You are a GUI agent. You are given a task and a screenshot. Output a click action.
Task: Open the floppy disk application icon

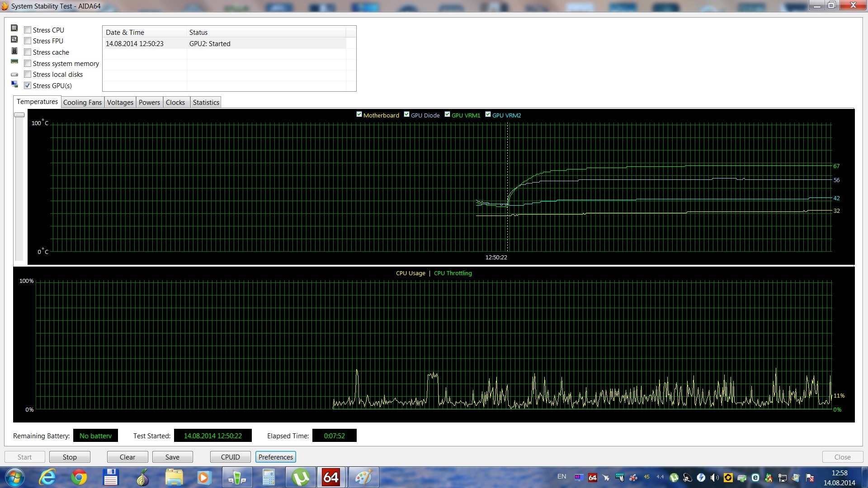click(x=110, y=478)
